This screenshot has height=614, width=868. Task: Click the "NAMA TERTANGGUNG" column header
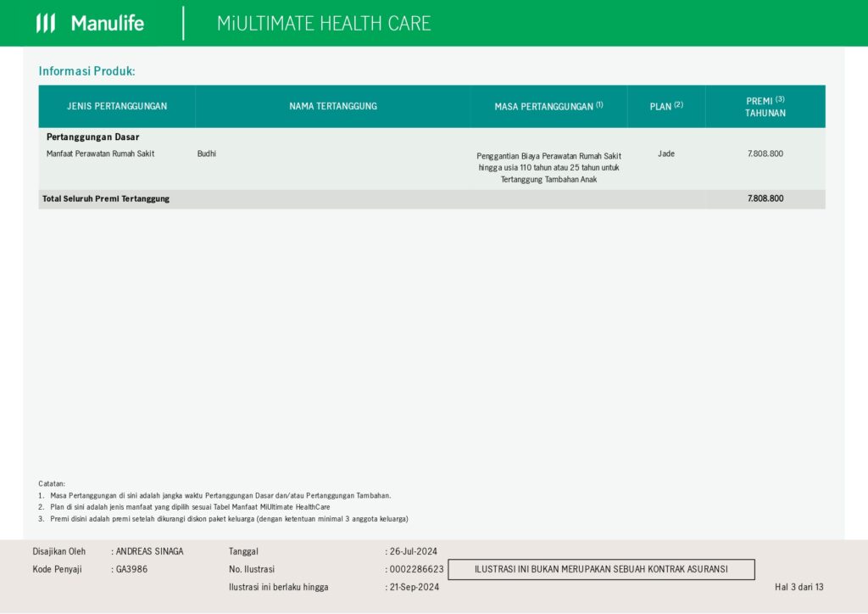333,106
